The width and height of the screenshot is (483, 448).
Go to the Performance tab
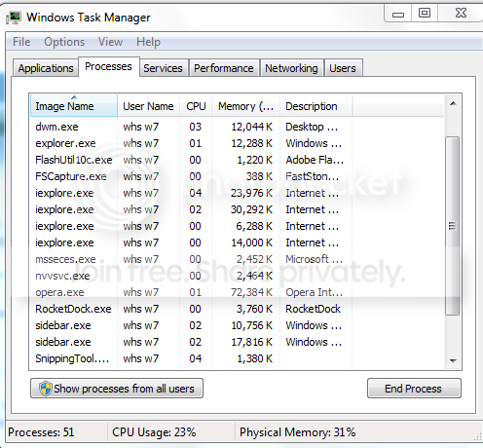pos(224,68)
